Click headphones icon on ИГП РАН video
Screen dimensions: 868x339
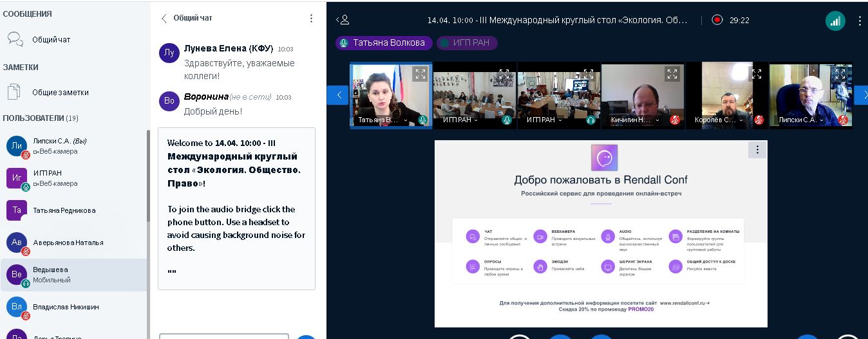591,120
